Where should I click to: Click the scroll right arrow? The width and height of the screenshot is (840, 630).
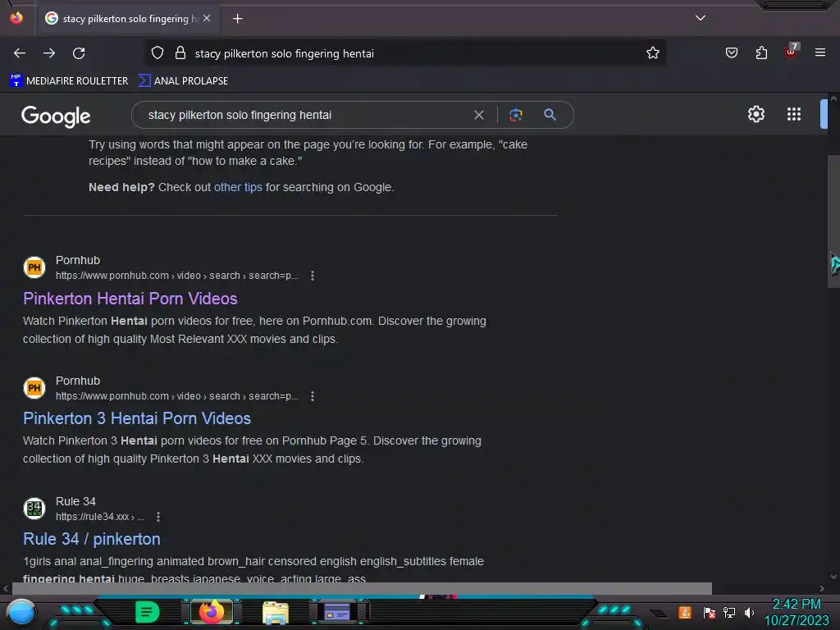pos(822,588)
